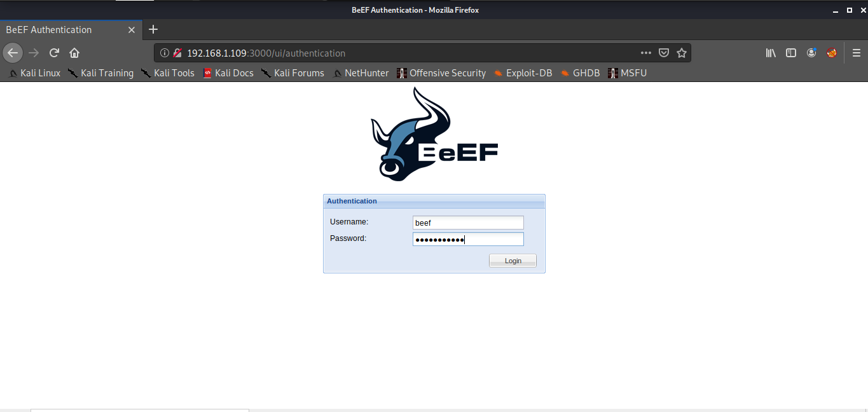This screenshot has height=412, width=868.
Task: Close the BeEF Authentication tab
Action: 132,30
